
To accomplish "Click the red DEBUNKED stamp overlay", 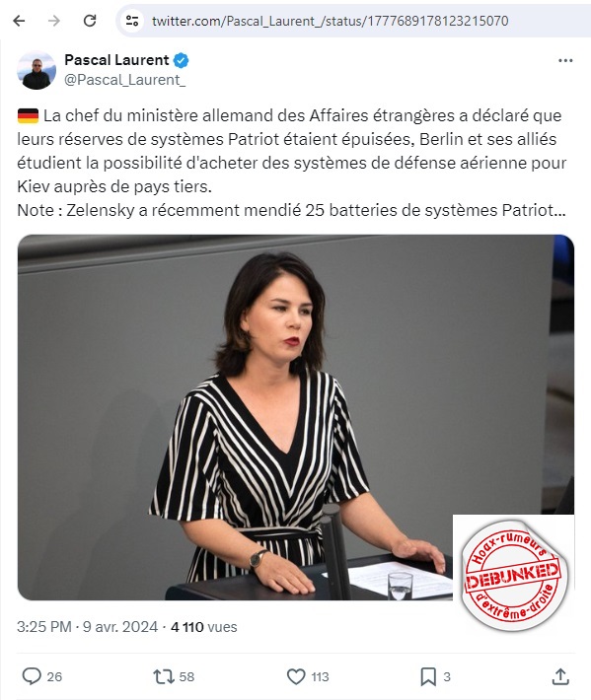I will [512, 575].
